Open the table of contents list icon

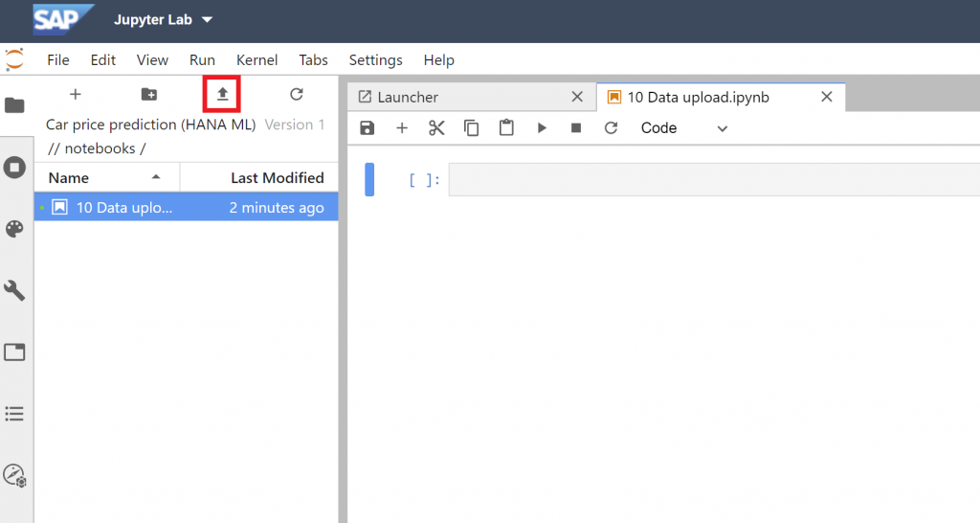(14, 414)
